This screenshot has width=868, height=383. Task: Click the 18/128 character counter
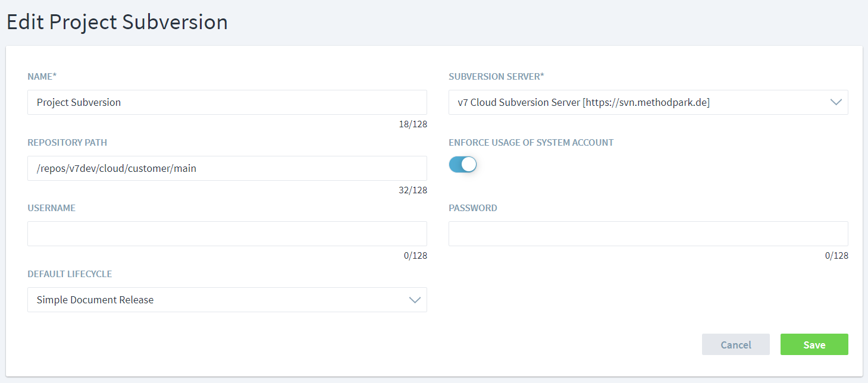(413, 125)
